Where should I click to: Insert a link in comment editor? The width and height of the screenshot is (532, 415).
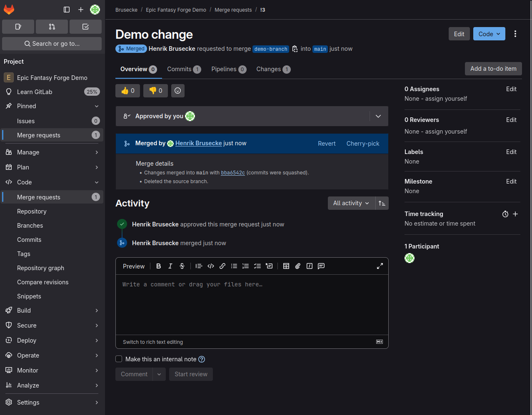222,266
